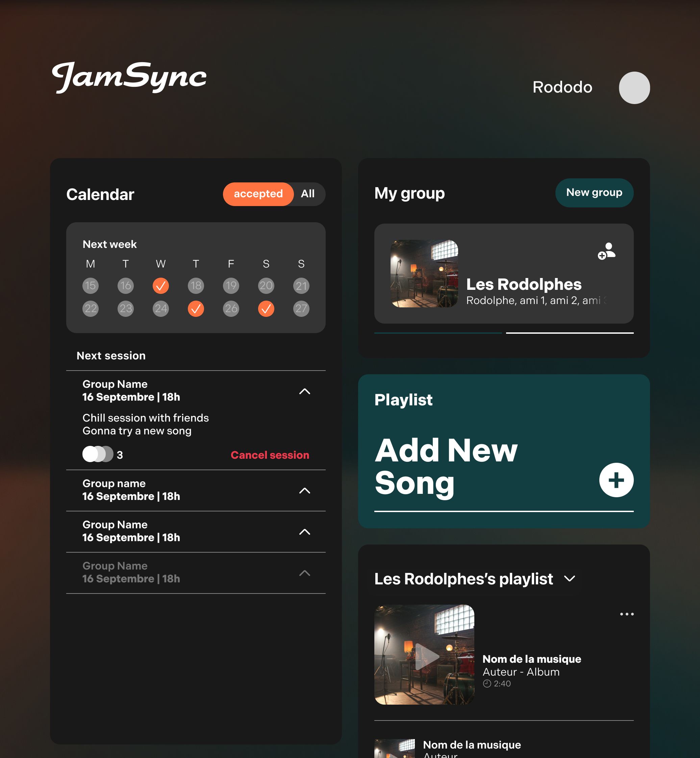Screen dimensions: 700x758
Task: Open the Les Rodolphes's playlist dropdown
Action: tap(569, 578)
